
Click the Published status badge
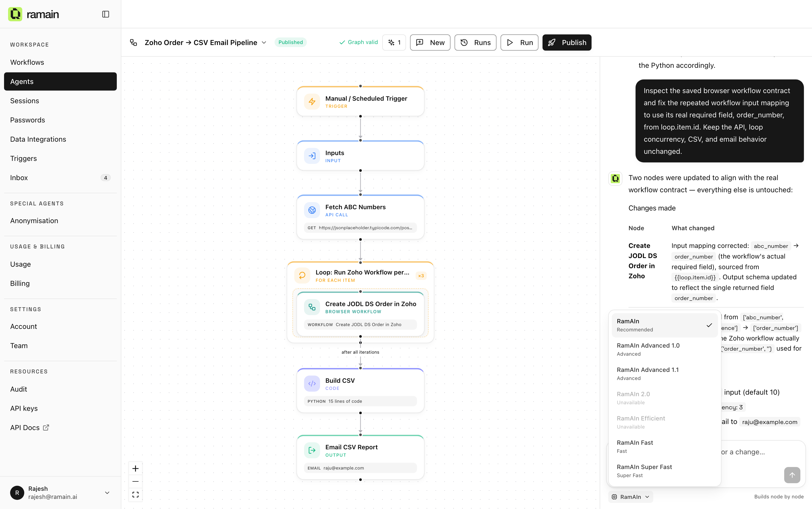pos(291,42)
